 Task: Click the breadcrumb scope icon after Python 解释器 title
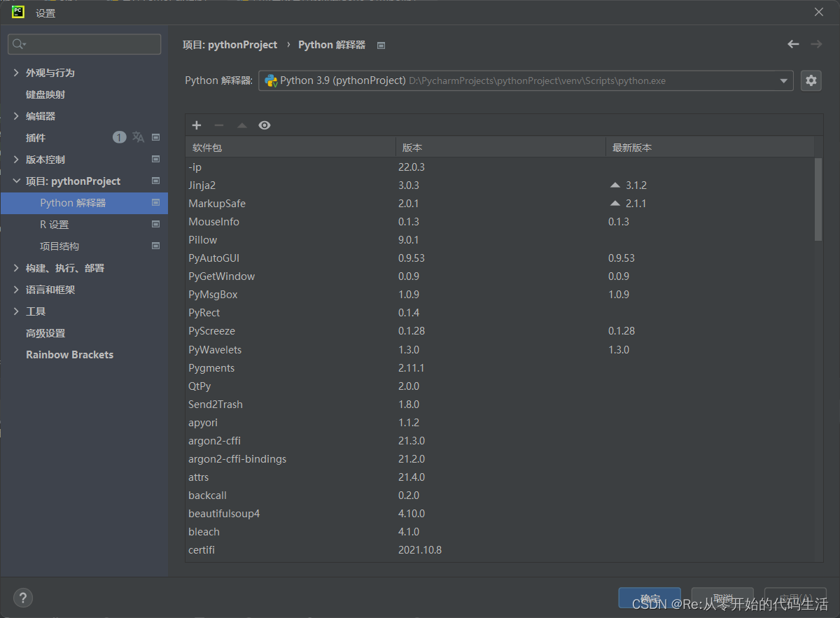(x=381, y=45)
